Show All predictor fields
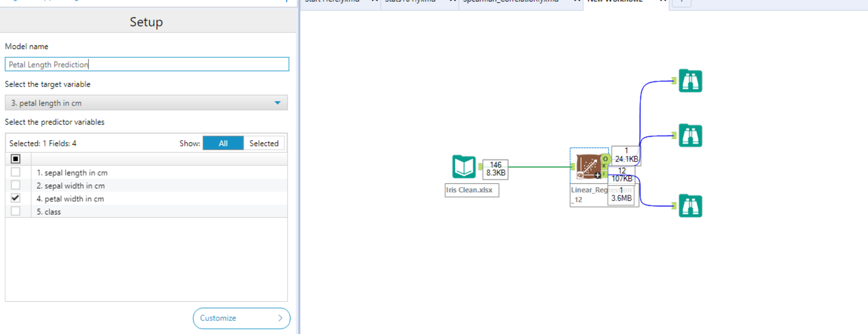The width and height of the screenshot is (868, 334). coord(223,143)
